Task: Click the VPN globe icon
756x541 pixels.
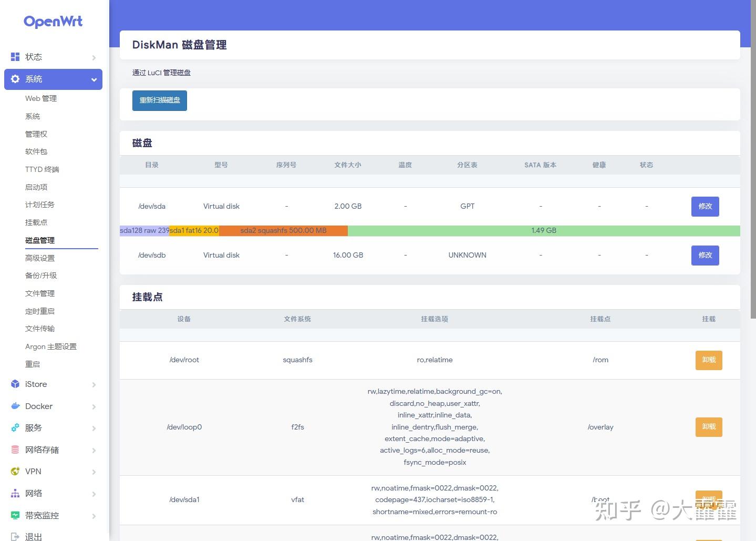Action: coord(15,472)
